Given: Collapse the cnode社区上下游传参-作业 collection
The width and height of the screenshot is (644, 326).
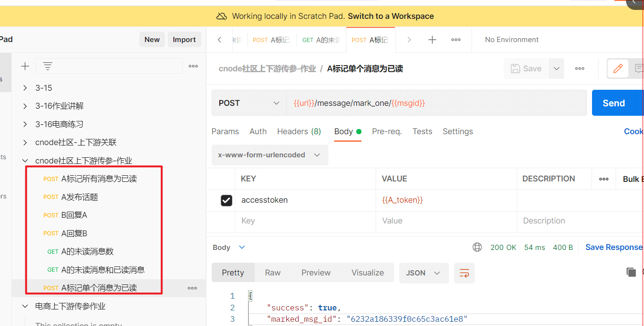Looking at the screenshot, I should (26, 161).
